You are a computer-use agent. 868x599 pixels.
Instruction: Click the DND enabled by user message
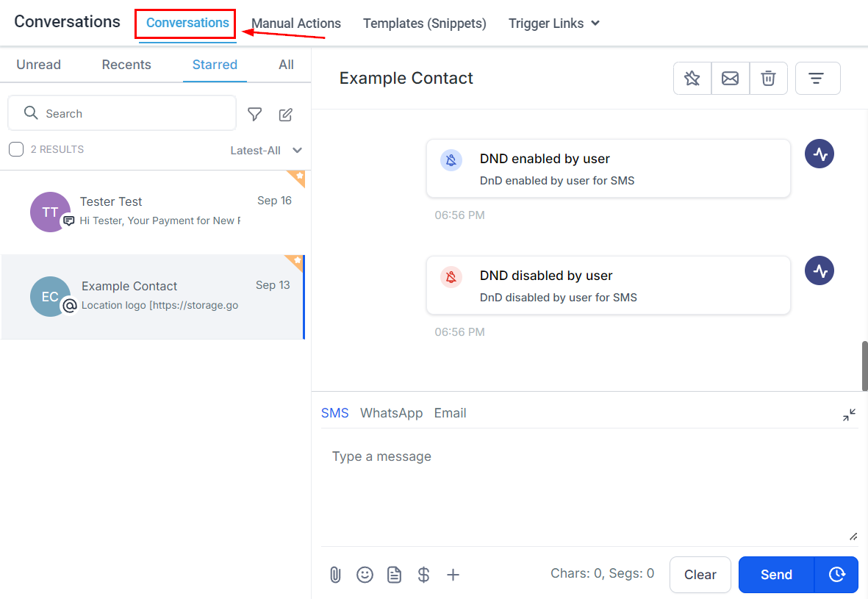[608, 168]
